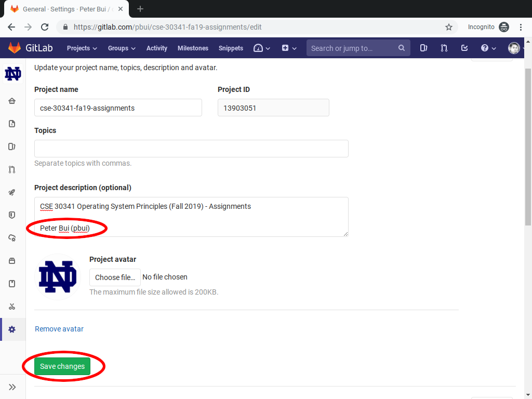The image size is (532, 399).
Task: Expand the Projects dropdown menu
Action: click(82, 48)
